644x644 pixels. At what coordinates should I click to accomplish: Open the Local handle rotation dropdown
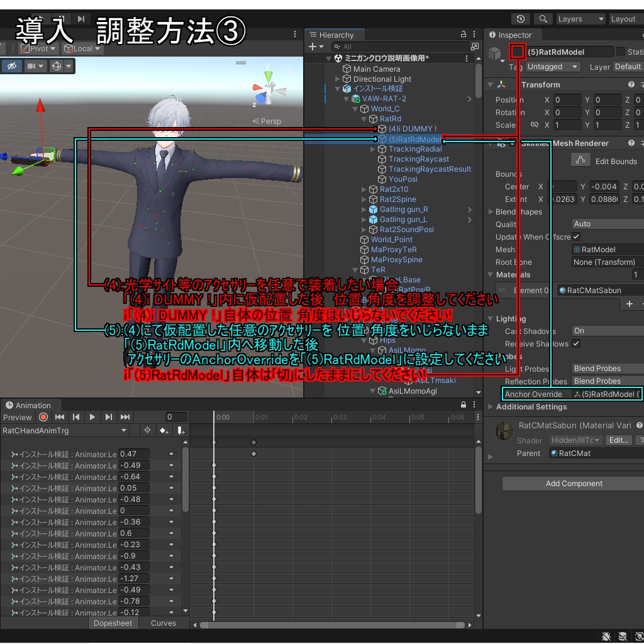tap(82, 48)
